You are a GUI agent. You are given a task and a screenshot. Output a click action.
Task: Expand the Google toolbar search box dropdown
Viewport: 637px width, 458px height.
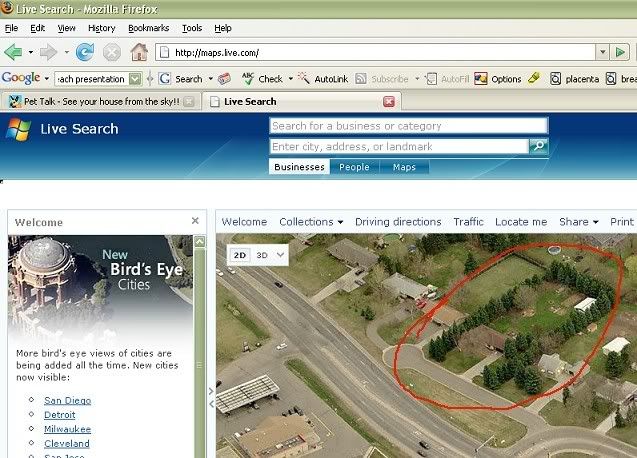[x=135, y=78]
